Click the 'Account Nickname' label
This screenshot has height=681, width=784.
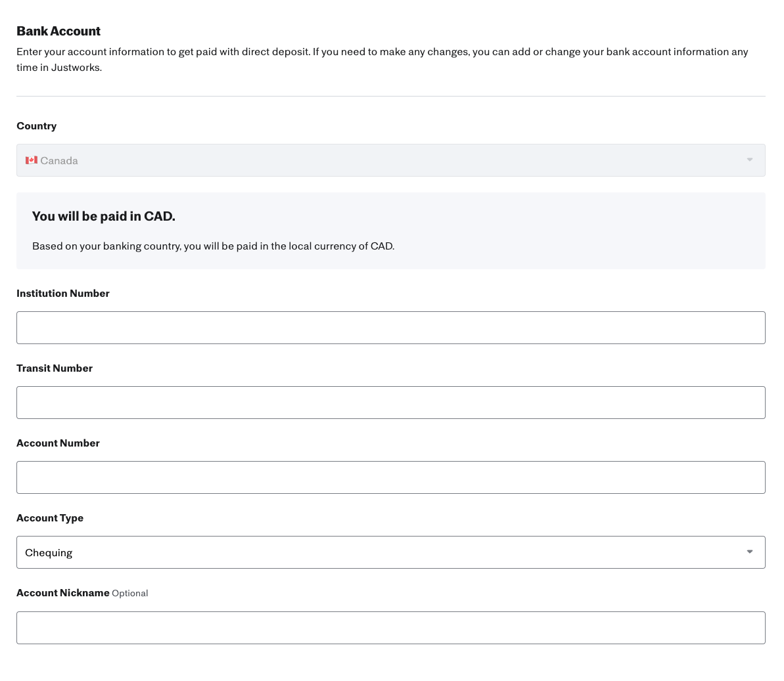point(63,593)
